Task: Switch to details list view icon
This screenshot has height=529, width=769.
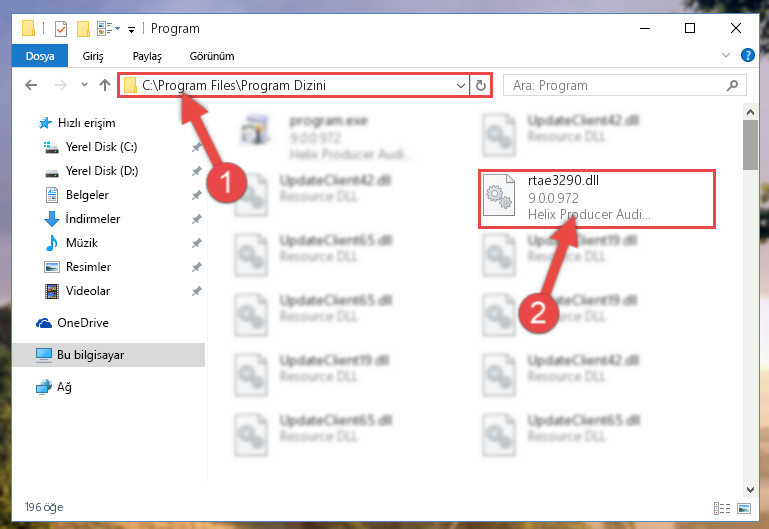Action: [722, 508]
